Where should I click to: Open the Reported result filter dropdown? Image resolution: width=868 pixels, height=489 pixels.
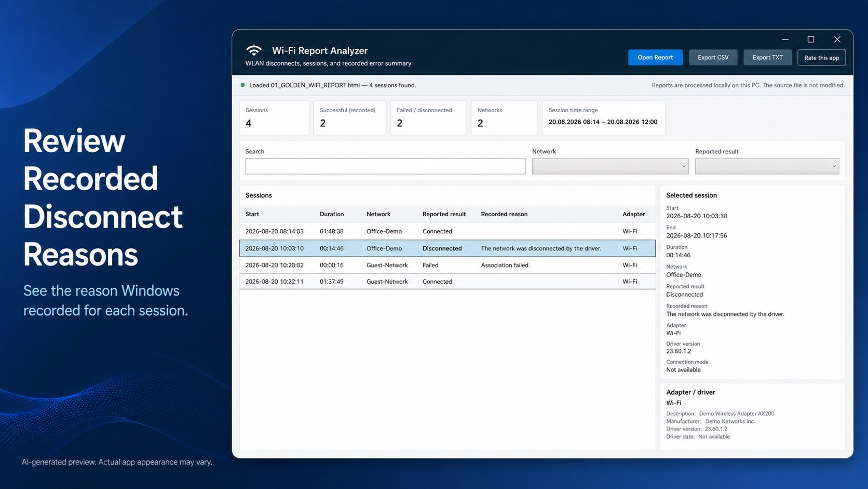767,166
